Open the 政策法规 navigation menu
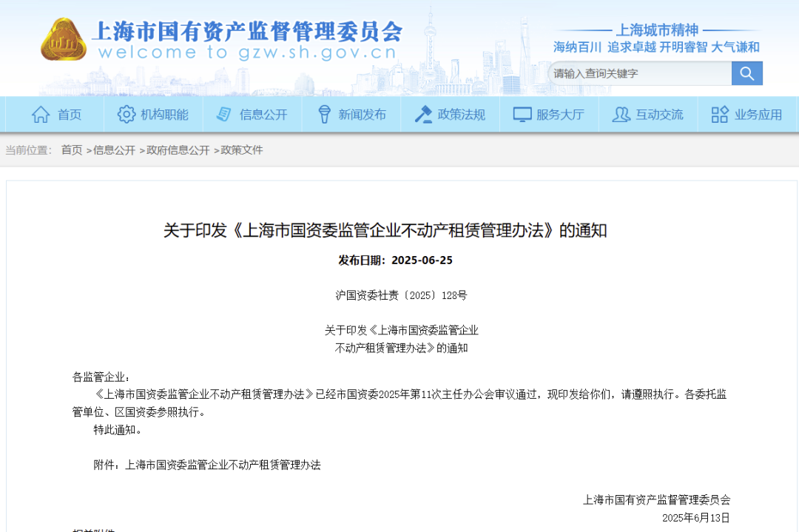 461,115
